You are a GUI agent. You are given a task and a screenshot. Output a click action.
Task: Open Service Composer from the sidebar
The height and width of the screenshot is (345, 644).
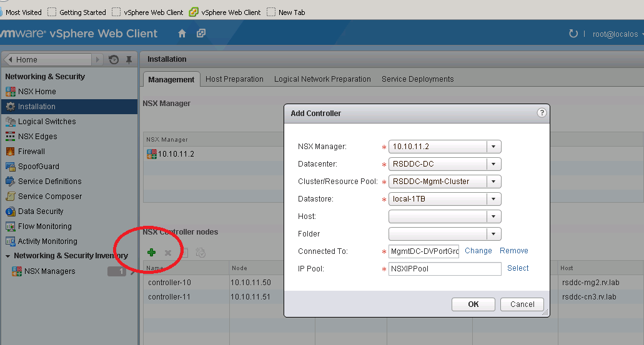pos(49,197)
